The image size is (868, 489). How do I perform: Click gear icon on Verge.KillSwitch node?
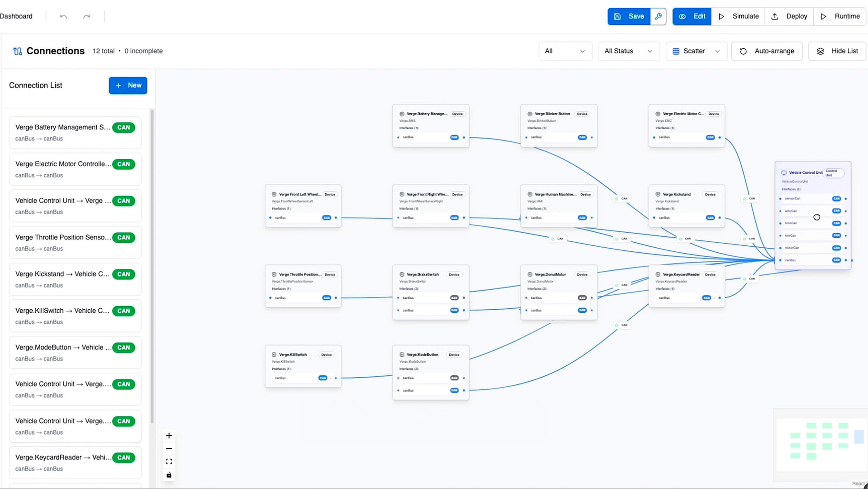coord(274,355)
